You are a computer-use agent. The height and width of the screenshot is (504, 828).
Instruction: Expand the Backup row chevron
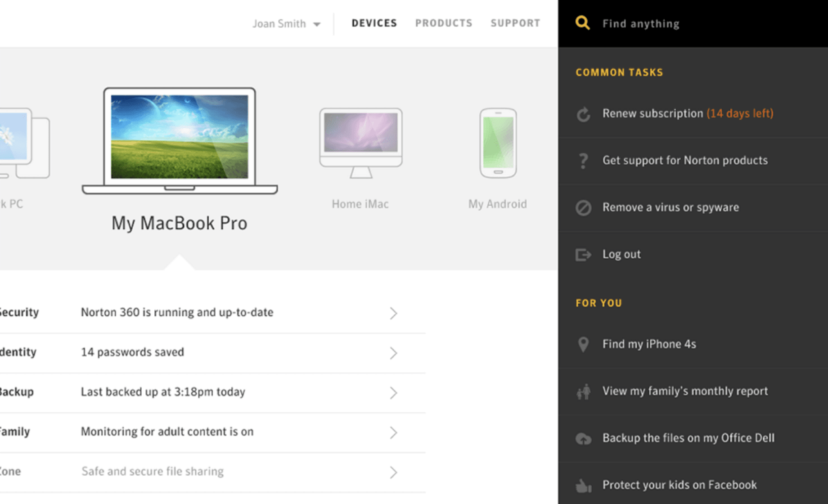pos(393,393)
